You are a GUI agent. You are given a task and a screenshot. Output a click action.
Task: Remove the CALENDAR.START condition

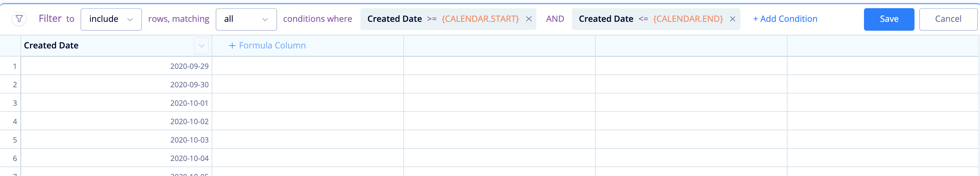(x=529, y=19)
